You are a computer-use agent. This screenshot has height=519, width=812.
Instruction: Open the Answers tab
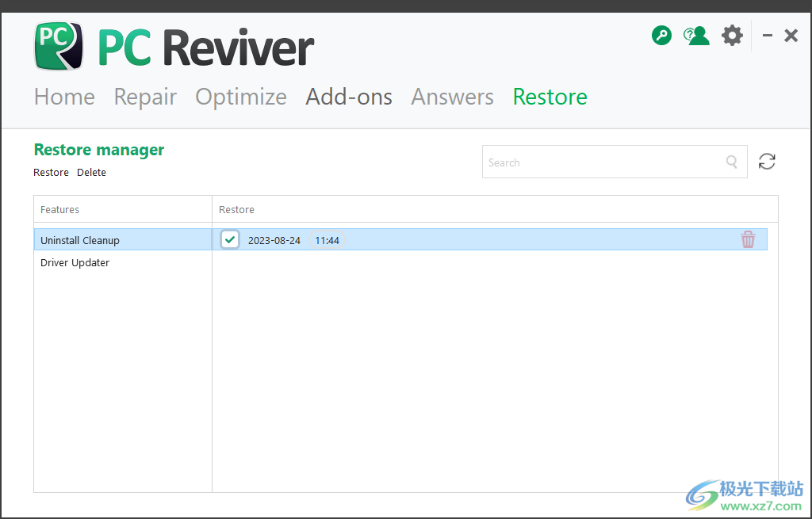coord(453,97)
